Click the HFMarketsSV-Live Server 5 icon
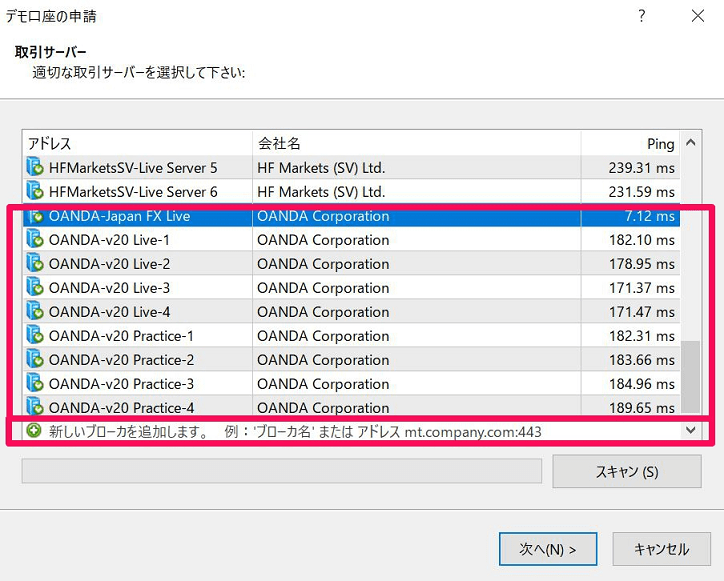This screenshot has height=581, width=724. (35, 168)
